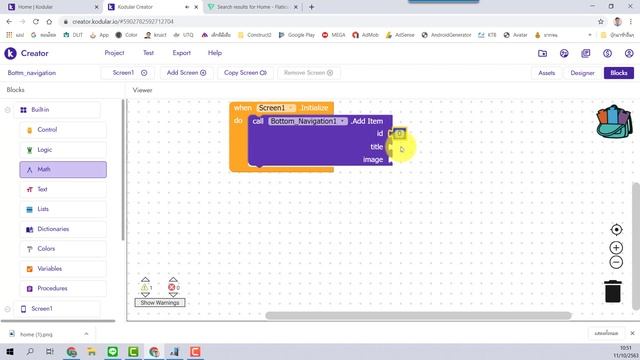This screenshot has width=640, height=360.
Task: Click the viewer vertical scrollbar
Action: (636, 246)
